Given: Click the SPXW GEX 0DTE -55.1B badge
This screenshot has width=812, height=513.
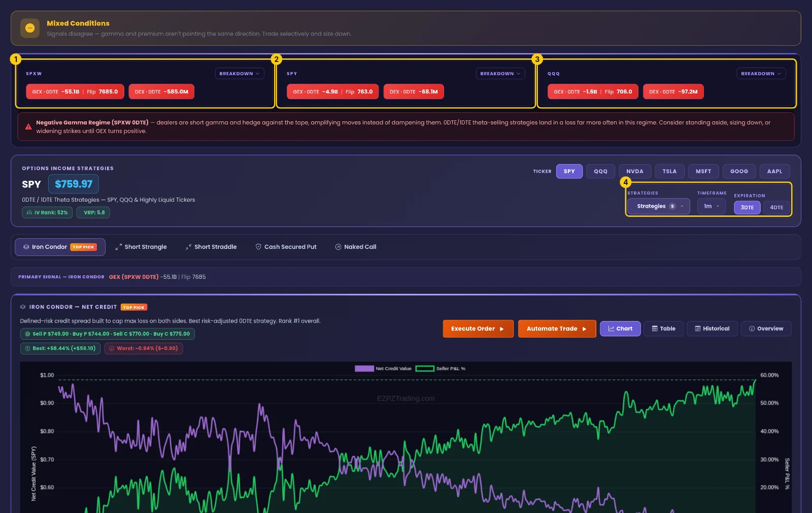Looking at the screenshot, I should click(75, 91).
